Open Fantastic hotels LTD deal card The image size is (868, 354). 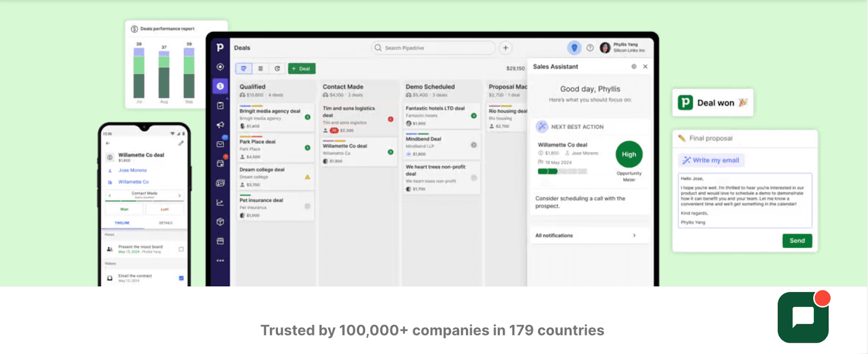tap(442, 116)
